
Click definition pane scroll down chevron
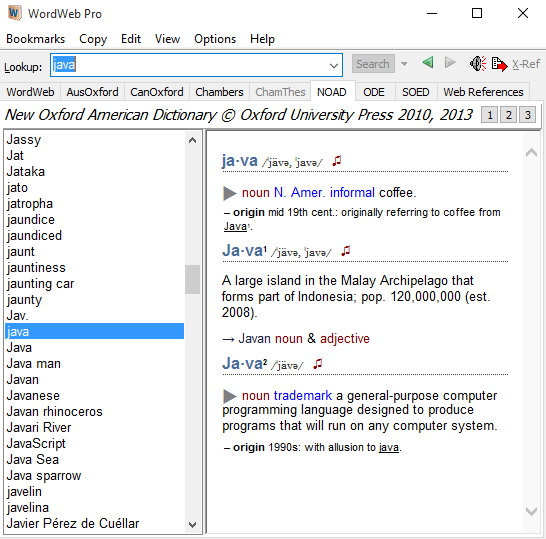coord(531,511)
